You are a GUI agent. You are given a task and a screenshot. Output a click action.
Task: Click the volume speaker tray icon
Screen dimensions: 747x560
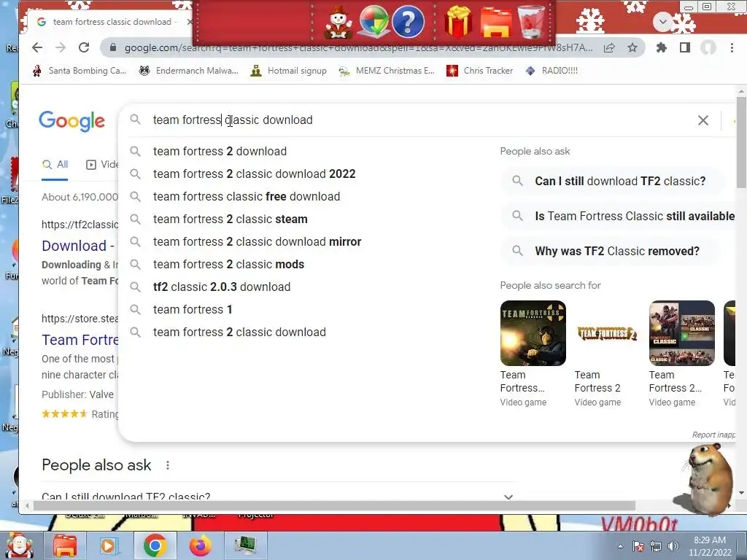point(673,546)
